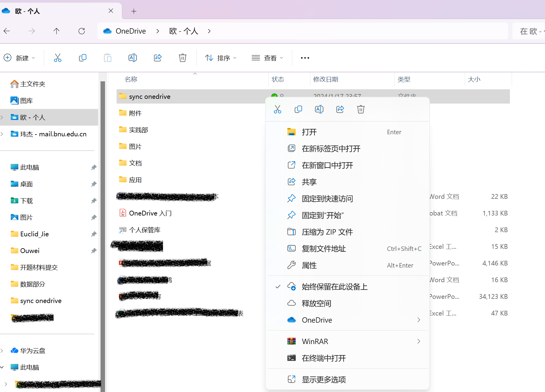Choose 打开 in the context menu
Screen dimensions: 545x392
(347, 132)
